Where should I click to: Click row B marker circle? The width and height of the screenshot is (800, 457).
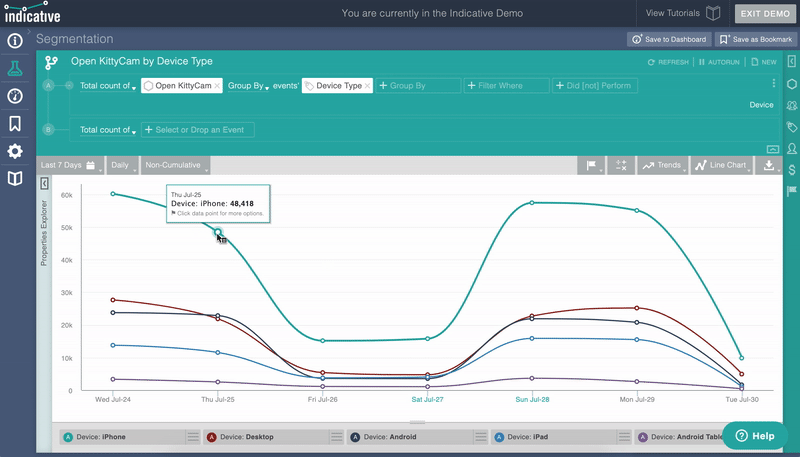click(48, 130)
